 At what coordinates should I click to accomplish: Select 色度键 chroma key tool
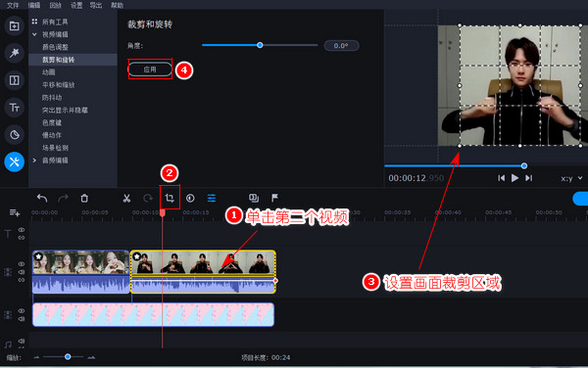tap(52, 122)
